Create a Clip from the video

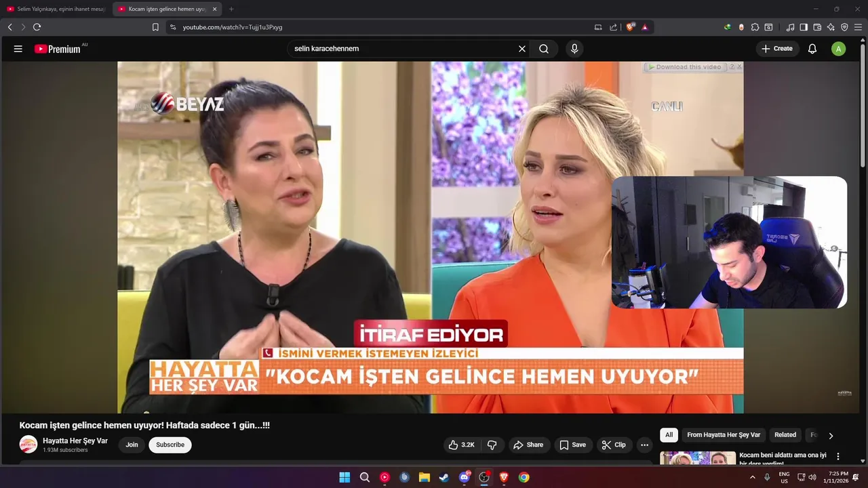[x=614, y=445]
